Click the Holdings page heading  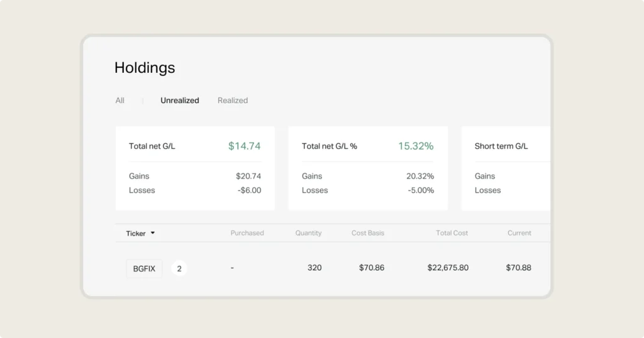[x=145, y=68]
